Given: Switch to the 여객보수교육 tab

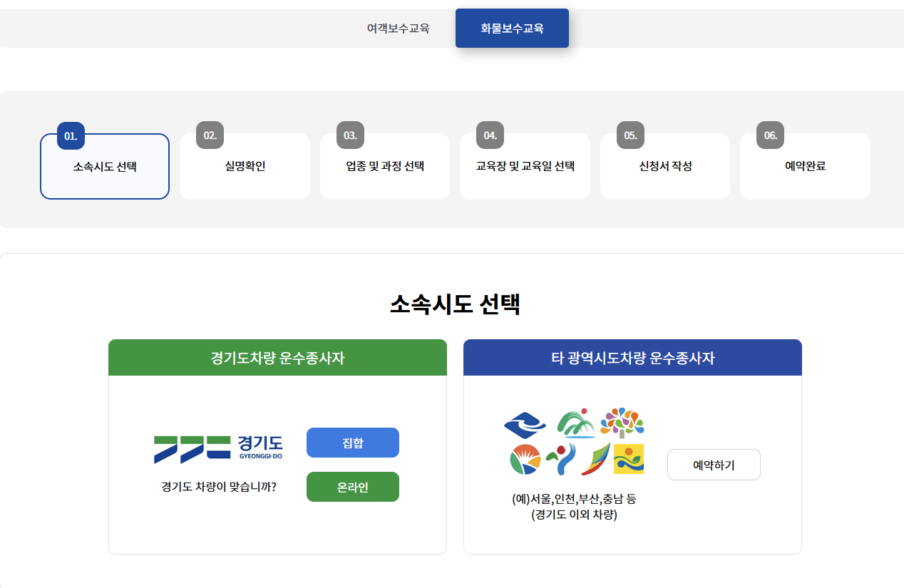Looking at the screenshot, I should pos(398,29).
